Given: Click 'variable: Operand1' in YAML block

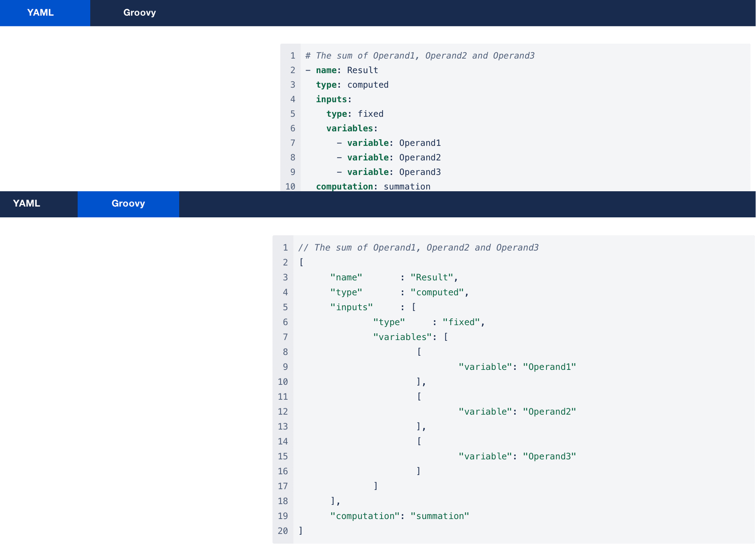Looking at the screenshot, I should click(394, 143).
